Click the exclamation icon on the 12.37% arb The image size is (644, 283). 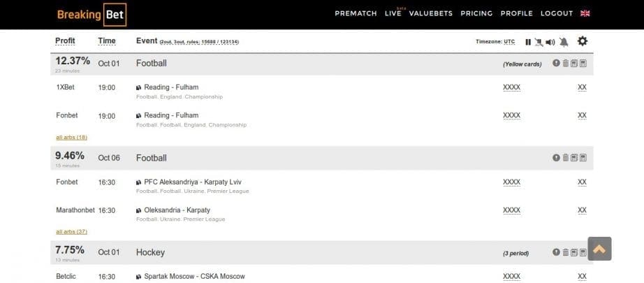point(556,64)
